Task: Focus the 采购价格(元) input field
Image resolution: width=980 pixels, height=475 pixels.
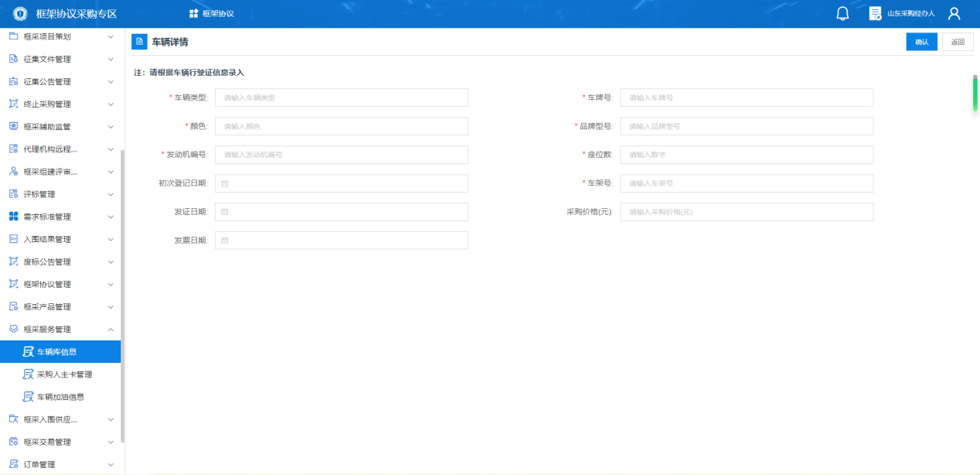Action: tap(746, 212)
